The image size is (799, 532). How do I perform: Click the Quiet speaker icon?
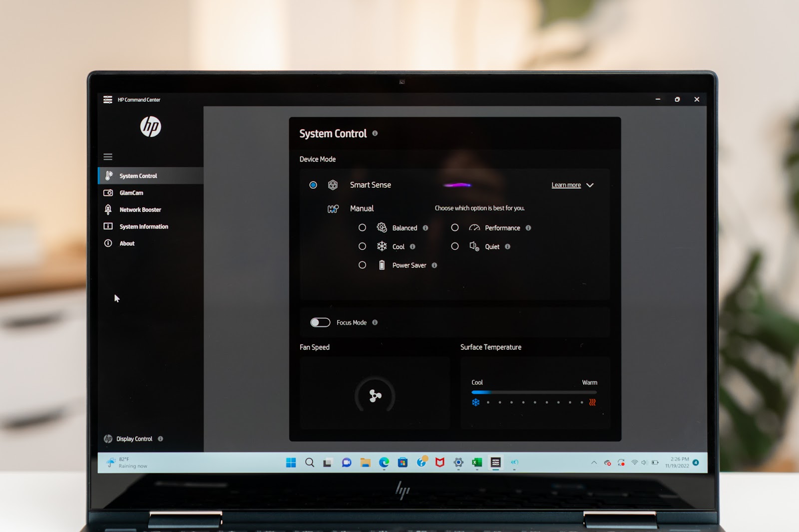474,246
